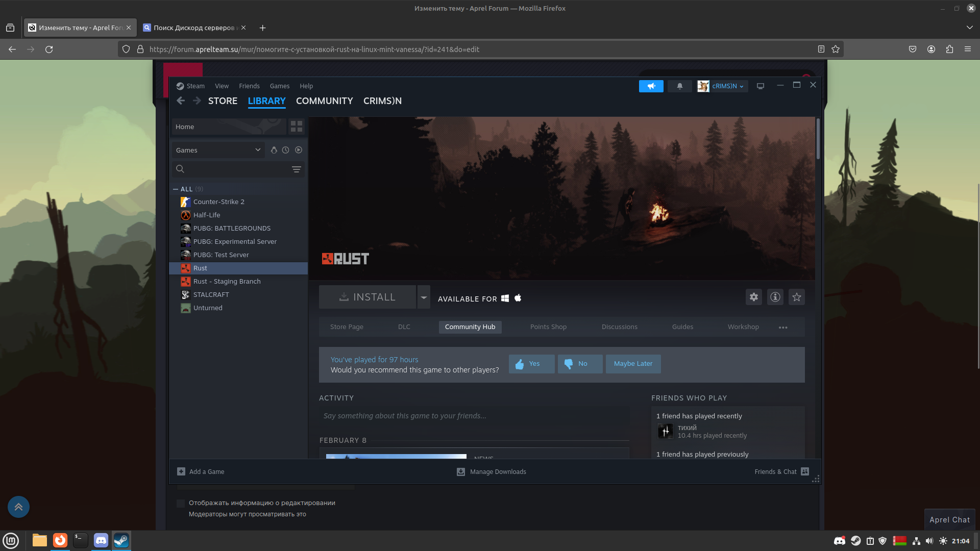Open the LIBRARY section
Image resolution: width=980 pixels, height=551 pixels.
pyautogui.click(x=266, y=101)
